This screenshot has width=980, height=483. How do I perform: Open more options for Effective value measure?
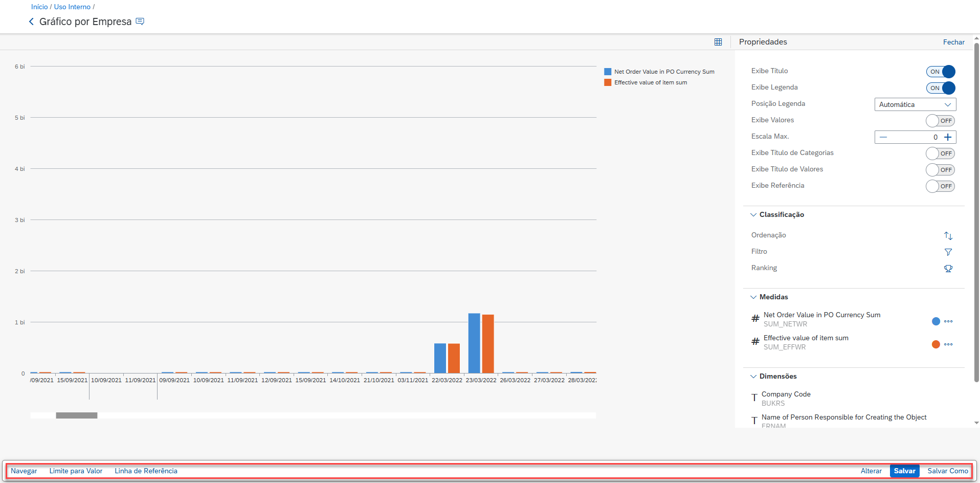point(948,345)
